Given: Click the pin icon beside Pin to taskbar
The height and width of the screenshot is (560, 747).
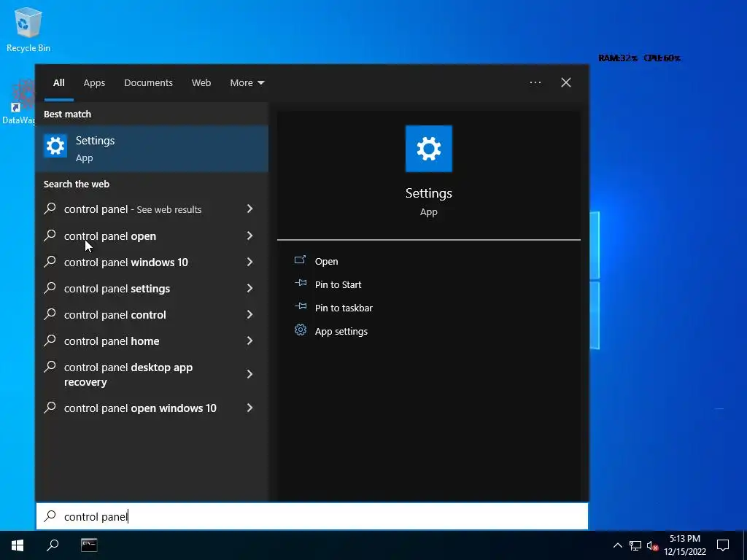Looking at the screenshot, I should click(301, 306).
